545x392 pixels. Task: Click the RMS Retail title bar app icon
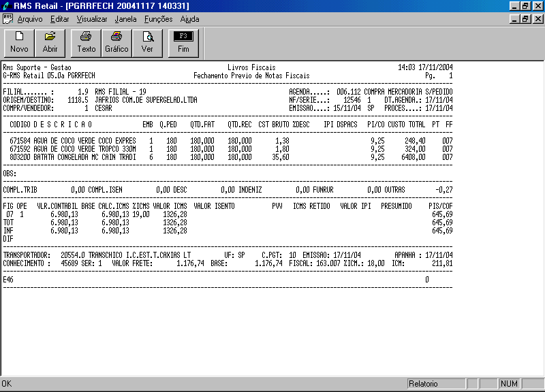6,6
